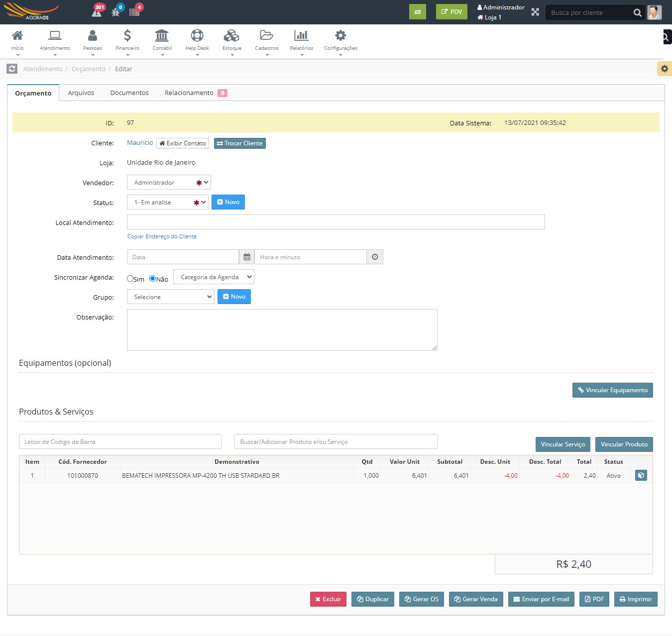The width and height of the screenshot is (672, 636).
Task: Switch to the Arquivos tab
Action: click(x=81, y=93)
